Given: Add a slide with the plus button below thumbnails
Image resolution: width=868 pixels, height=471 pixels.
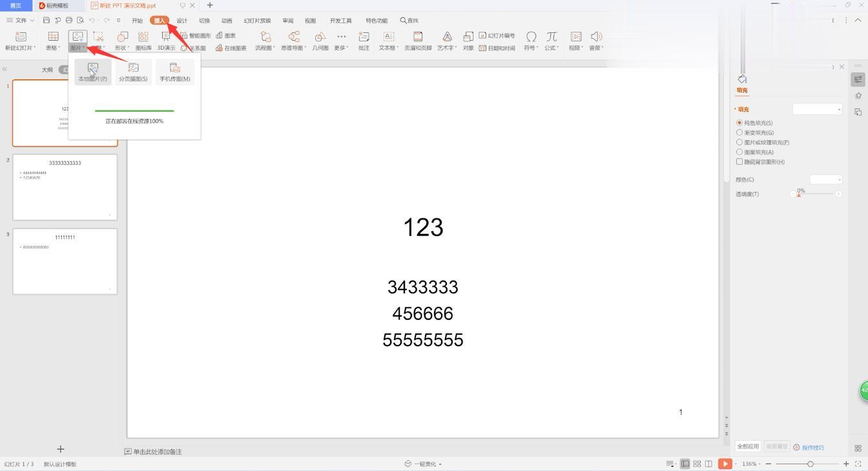Looking at the screenshot, I should pyautogui.click(x=61, y=449).
